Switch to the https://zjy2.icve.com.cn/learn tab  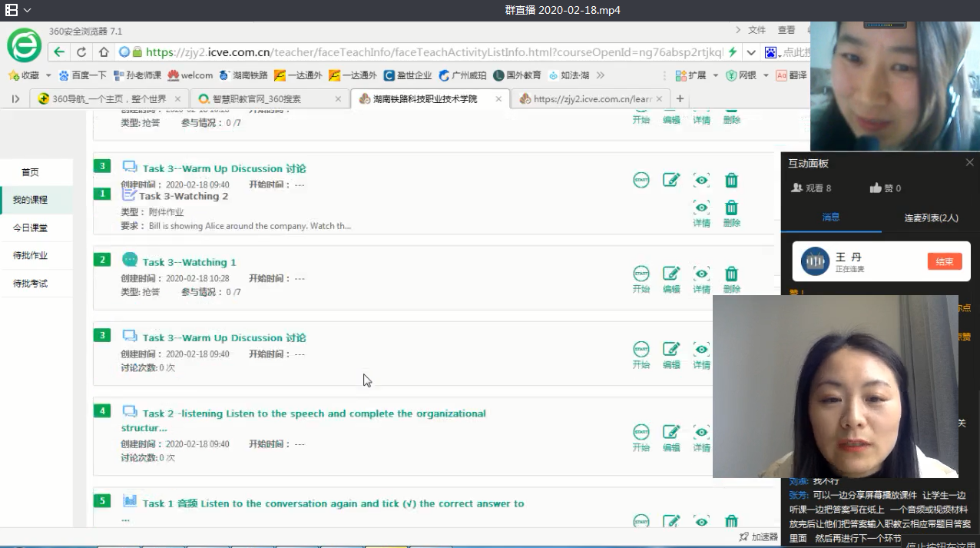pyautogui.click(x=590, y=98)
